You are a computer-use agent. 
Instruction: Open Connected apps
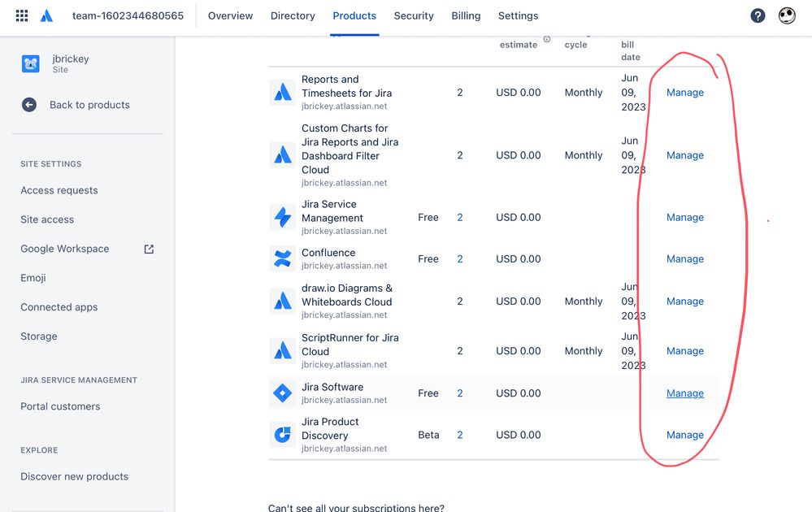click(59, 307)
